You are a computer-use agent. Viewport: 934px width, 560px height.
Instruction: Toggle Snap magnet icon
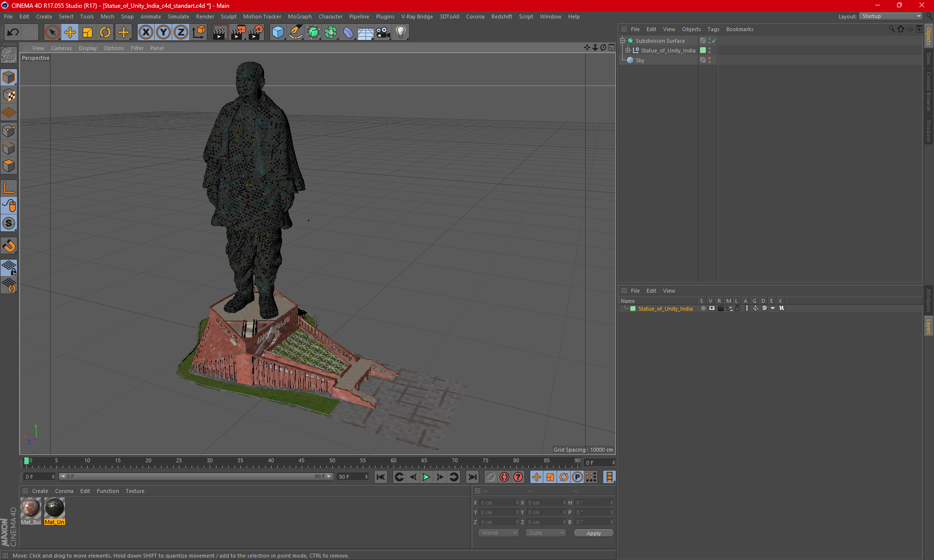(9, 246)
